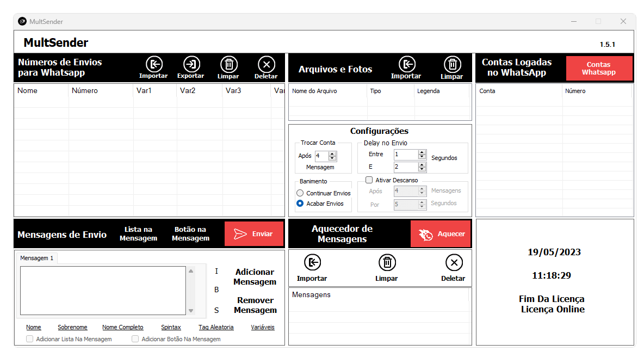Import messages into Aquecedor de Mensagens

pyautogui.click(x=312, y=268)
